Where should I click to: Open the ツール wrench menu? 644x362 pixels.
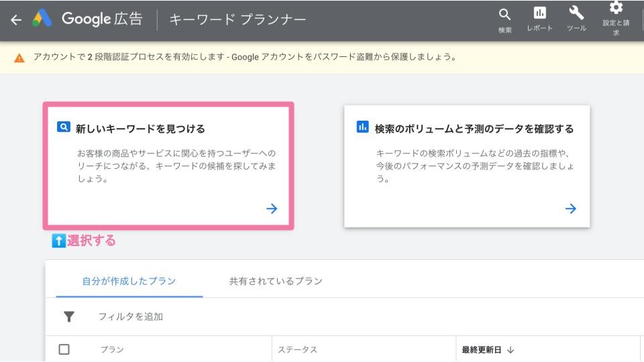[x=576, y=13]
